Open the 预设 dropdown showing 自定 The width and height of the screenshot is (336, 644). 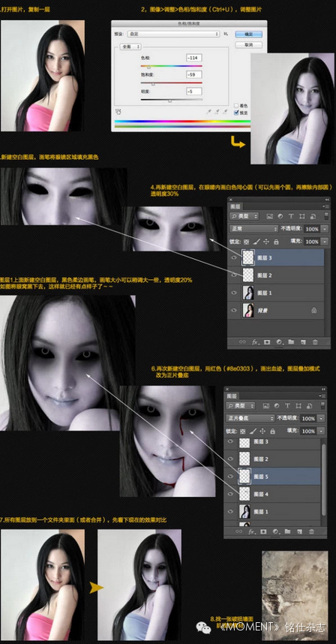point(172,34)
